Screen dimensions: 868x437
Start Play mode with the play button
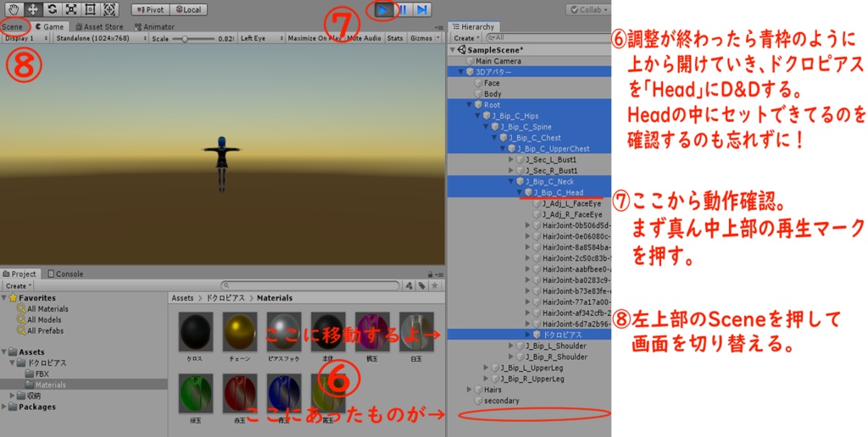pos(382,9)
